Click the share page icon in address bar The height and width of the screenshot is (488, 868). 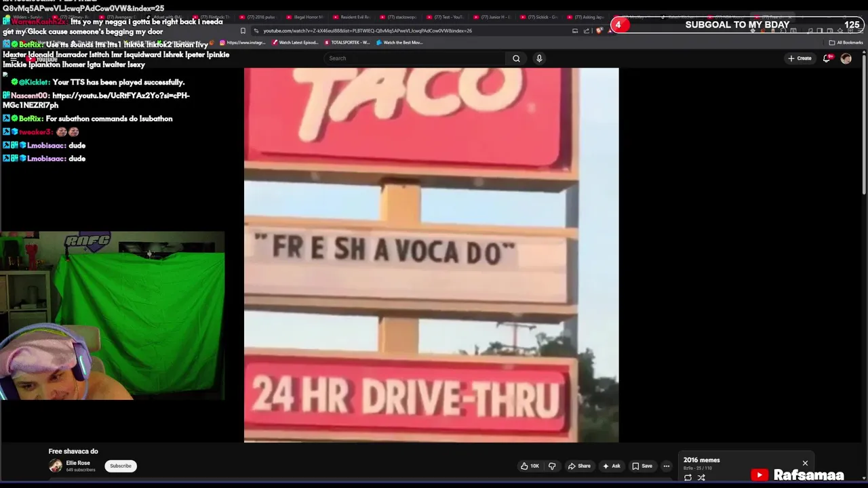coord(587,30)
